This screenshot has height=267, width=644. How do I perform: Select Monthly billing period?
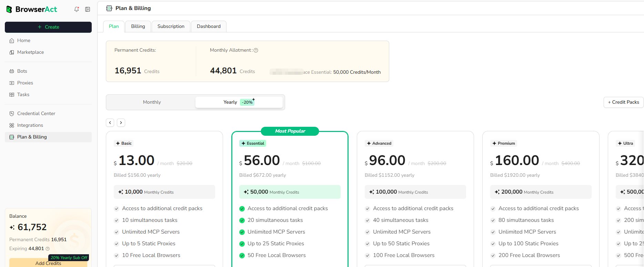point(152,102)
